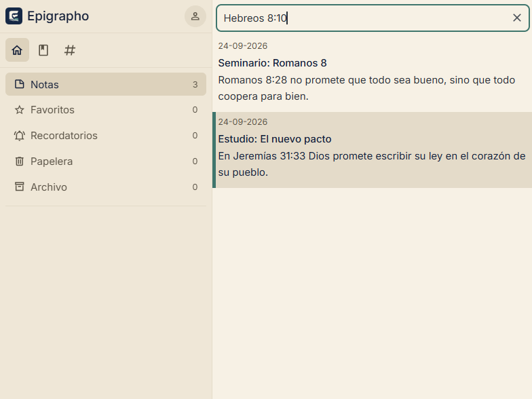Open the Papelera trash section
The image size is (532, 399).
click(106, 161)
